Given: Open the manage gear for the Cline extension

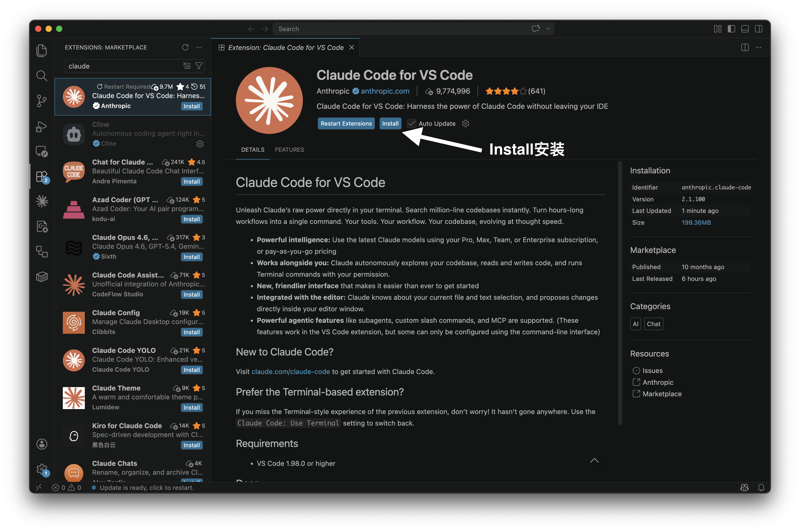Looking at the screenshot, I should (x=200, y=144).
